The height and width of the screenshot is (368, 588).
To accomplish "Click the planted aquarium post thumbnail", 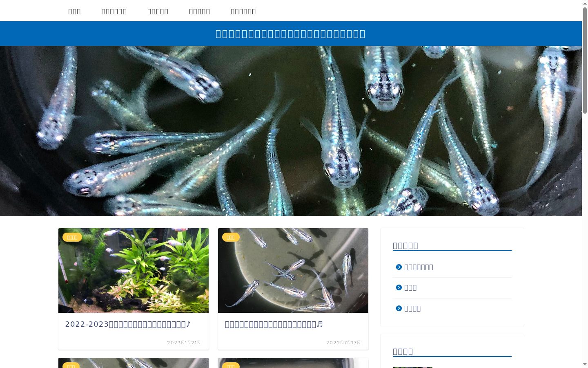I will tap(134, 270).
